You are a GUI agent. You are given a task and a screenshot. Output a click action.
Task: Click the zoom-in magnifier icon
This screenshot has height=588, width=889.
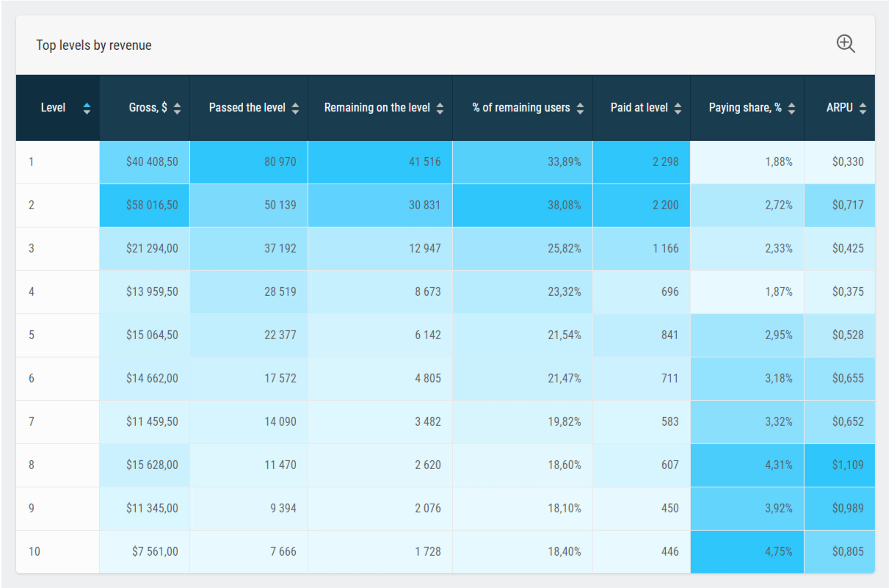coord(846,44)
